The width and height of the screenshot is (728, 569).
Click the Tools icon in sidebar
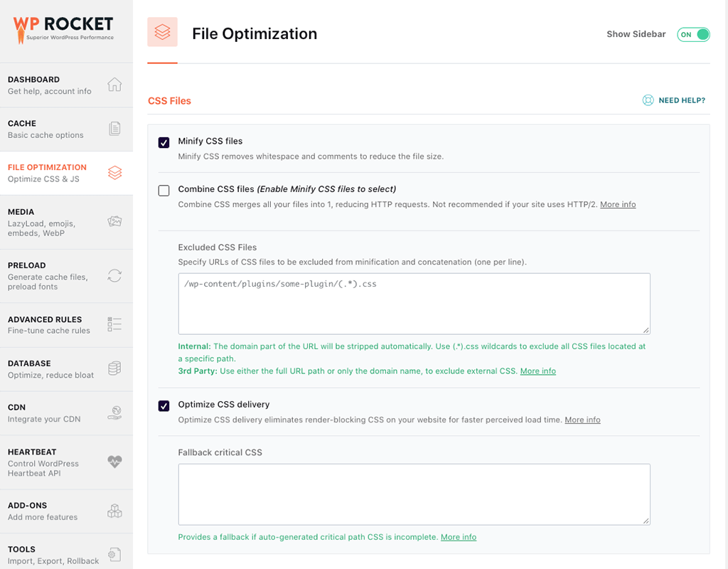(114, 554)
